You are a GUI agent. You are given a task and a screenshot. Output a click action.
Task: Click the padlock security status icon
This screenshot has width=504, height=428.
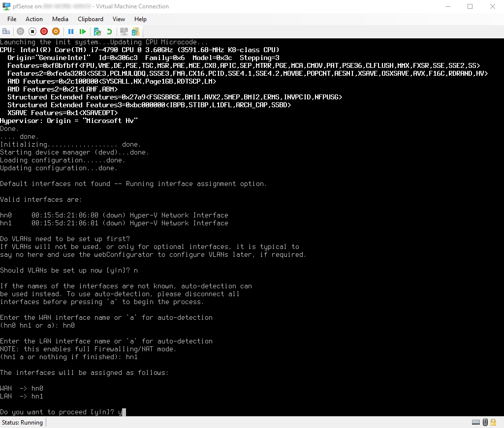(x=494, y=422)
